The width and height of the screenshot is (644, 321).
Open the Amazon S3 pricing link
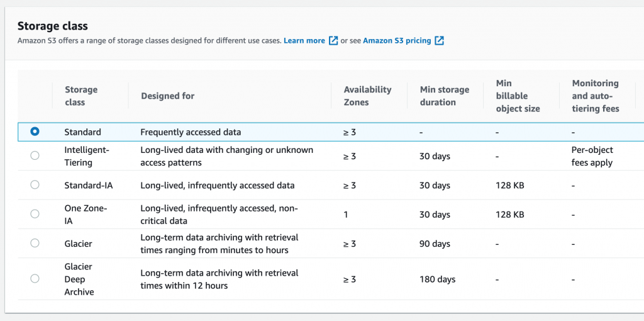click(x=397, y=41)
